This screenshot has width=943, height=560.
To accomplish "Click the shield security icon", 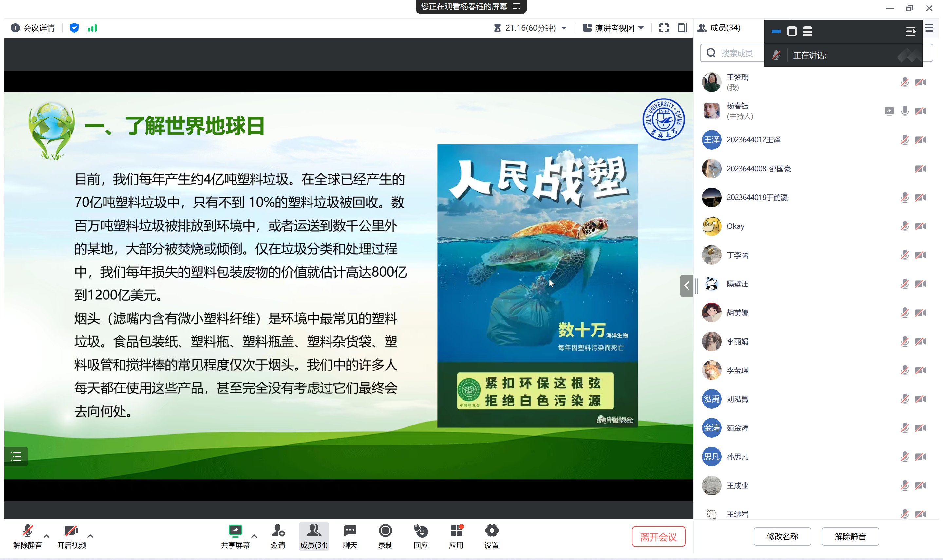I will pyautogui.click(x=74, y=28).
